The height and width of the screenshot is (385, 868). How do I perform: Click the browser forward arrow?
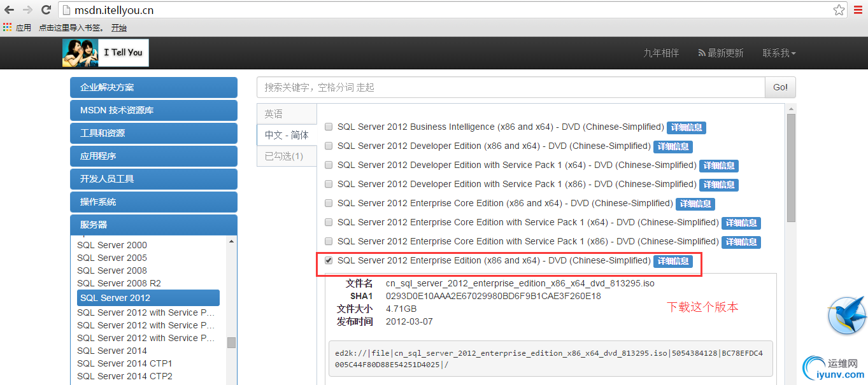click(x=27, y=10)
